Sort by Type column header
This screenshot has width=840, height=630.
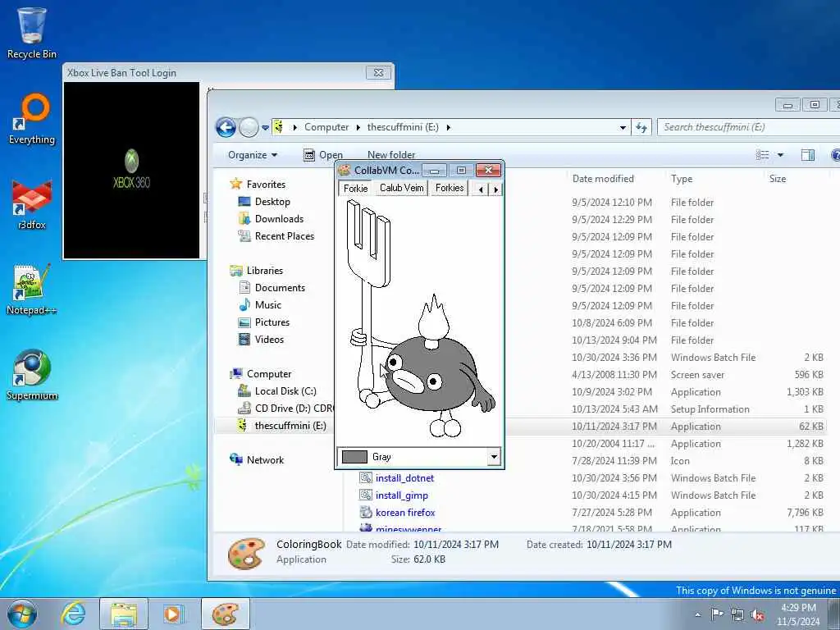(x=682, y=178)
